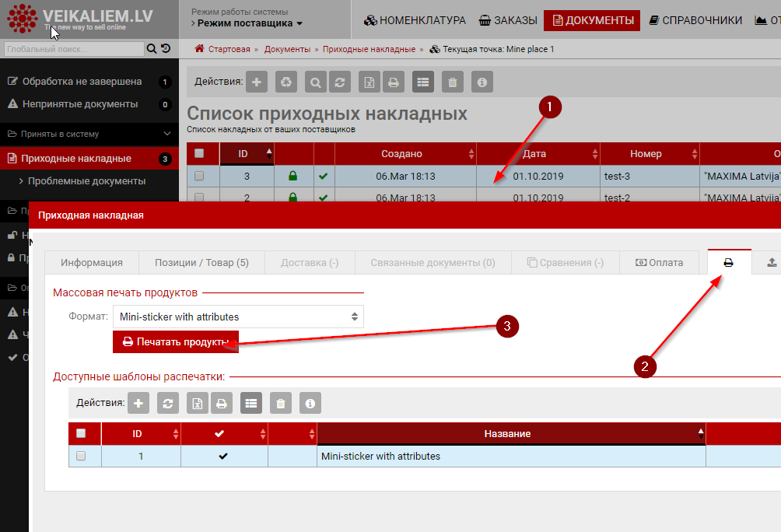The image size is (781, 532).
Task: Open the printer icon tab in the invoice dialog
Action: pos(729,263)
